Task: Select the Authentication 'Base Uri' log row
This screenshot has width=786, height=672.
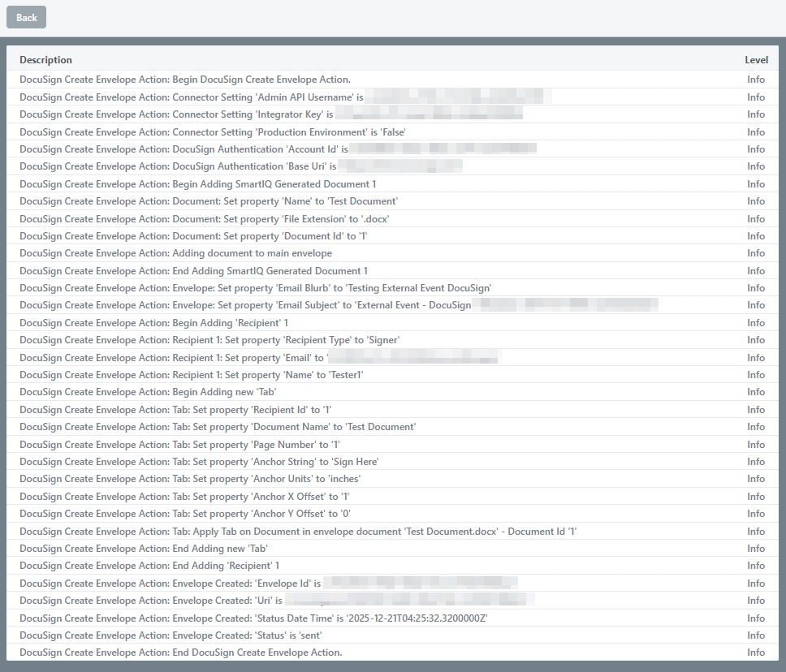Action: tap(392, 166)
